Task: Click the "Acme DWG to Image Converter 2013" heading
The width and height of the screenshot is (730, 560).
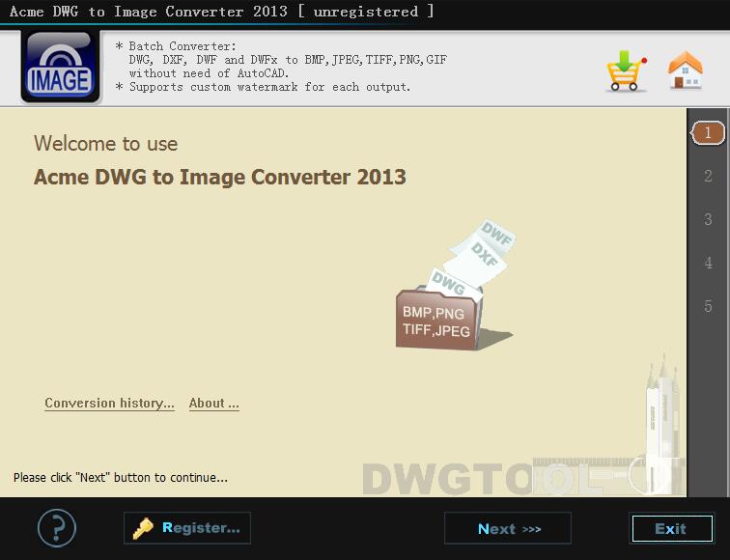Action: (x=220, y=177)
